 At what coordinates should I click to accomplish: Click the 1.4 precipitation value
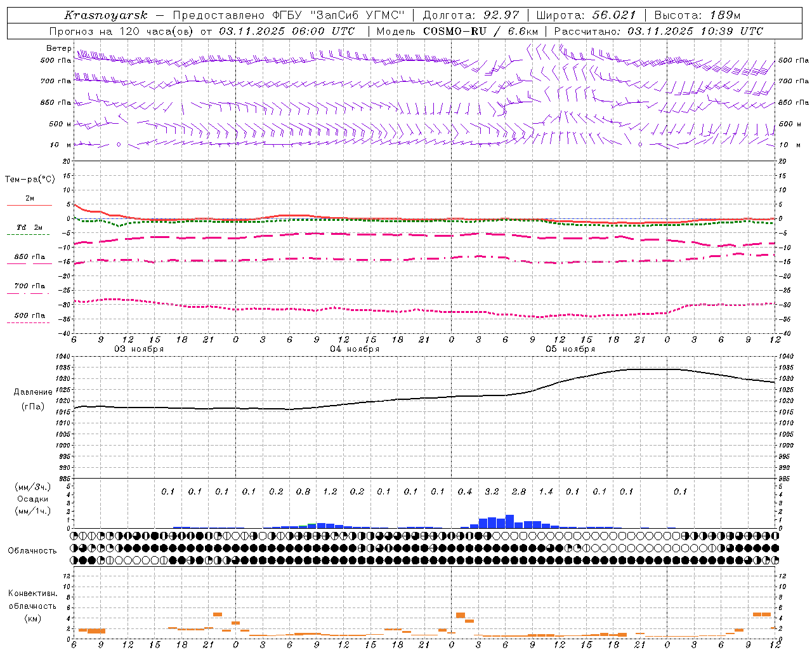coord(546,492)
